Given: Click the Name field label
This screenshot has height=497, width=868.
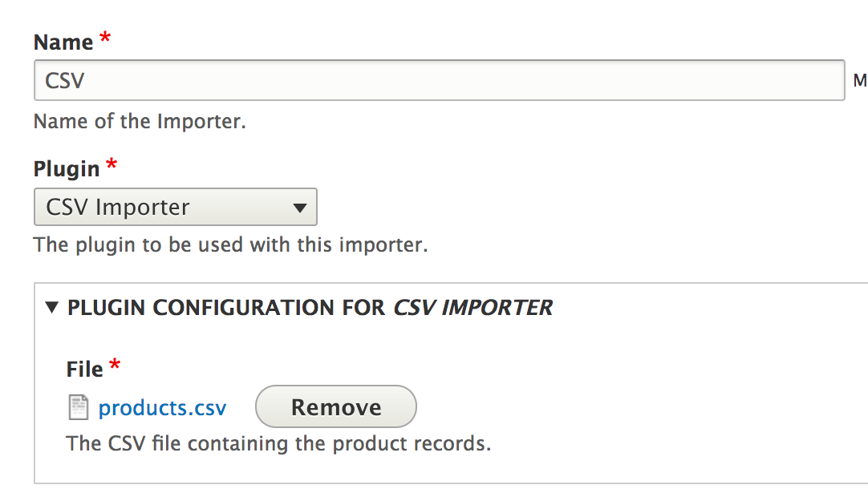Looking at the screenshot, I should click(63, 42).
